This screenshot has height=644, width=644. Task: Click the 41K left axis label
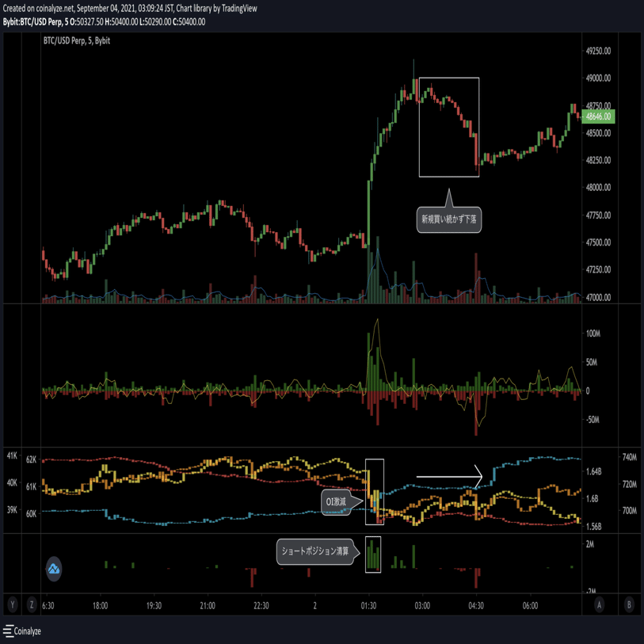[12, 455]
